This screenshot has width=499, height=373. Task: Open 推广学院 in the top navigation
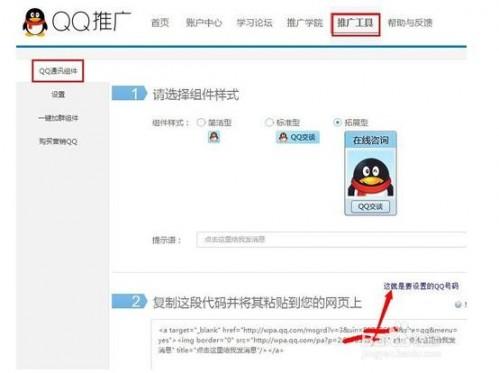[x=305, y=23]
